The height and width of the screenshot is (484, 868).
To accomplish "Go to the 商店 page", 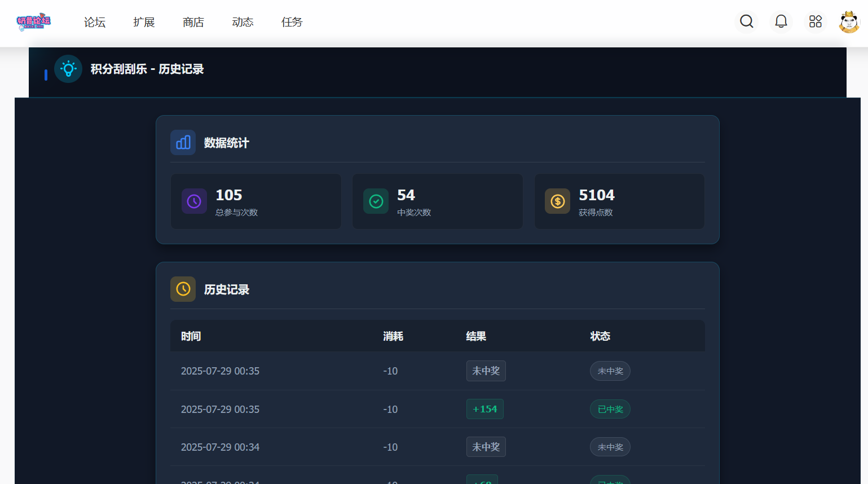I will click(193, 22).
